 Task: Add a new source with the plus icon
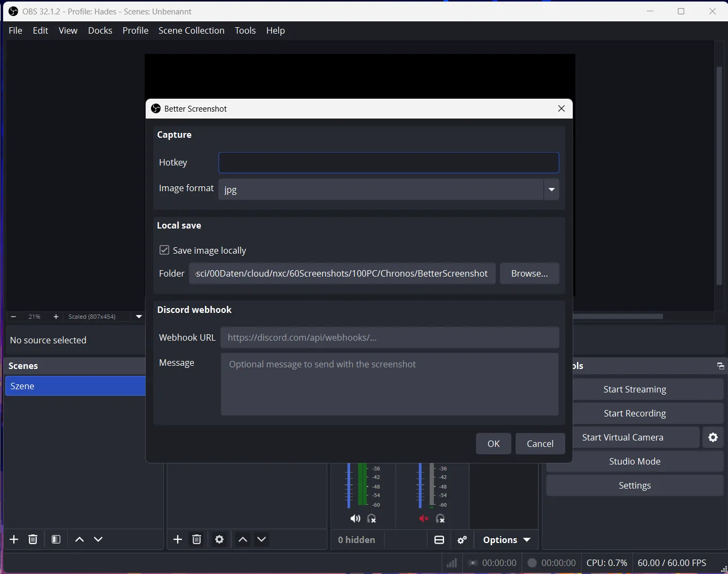point(178,539)
